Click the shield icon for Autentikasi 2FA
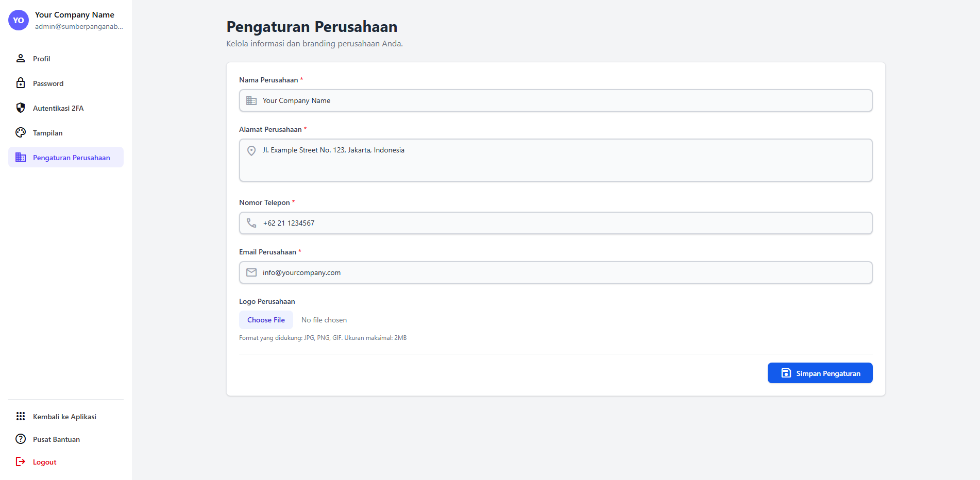Viewport: 980px width, 480px height. 21,108
